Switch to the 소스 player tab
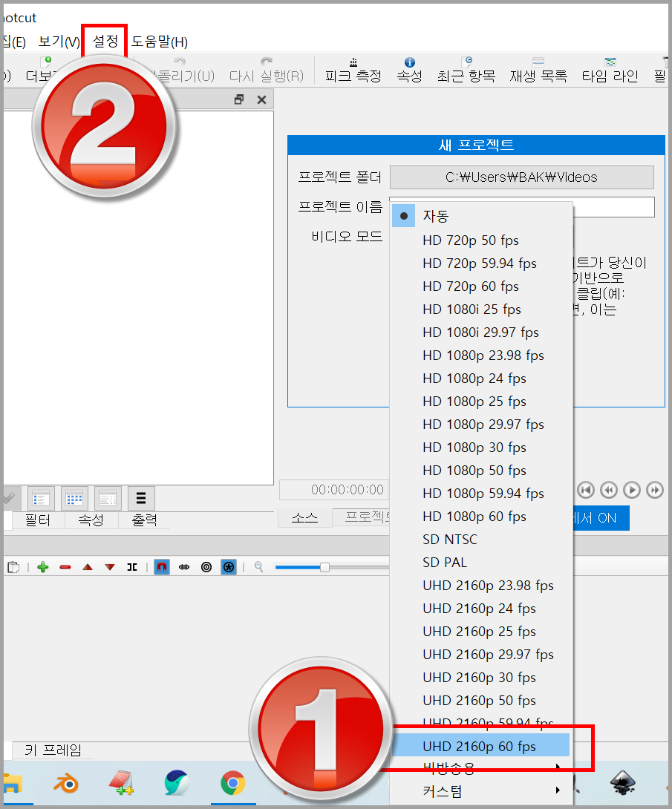Viewport: 672px width, 809px height. [304, 517]
